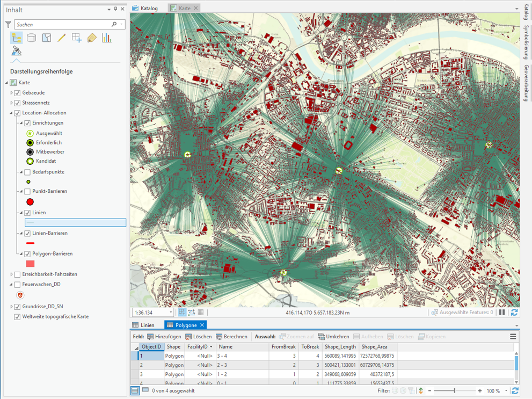The image size is (532, 399).
Task: Collapse the Location-Allocation group
Action: (11, 113)
